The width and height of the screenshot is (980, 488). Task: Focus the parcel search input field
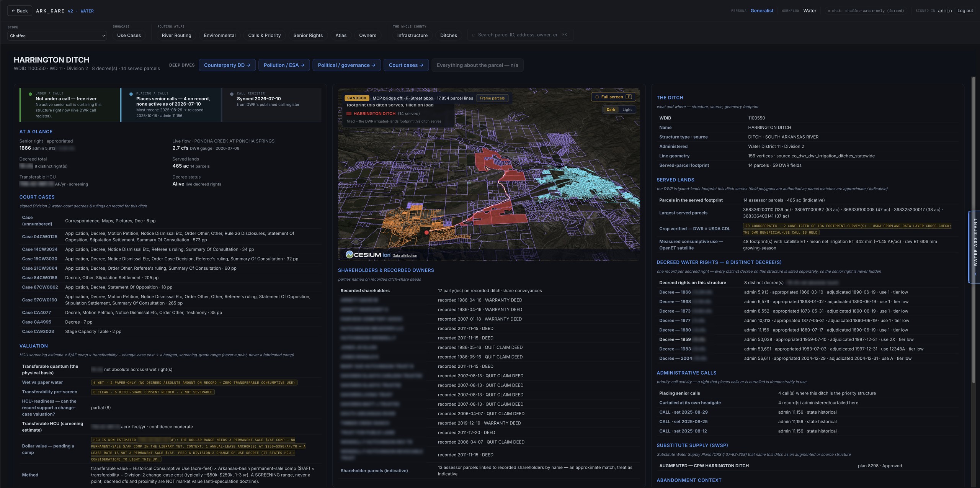click(520, 35)
